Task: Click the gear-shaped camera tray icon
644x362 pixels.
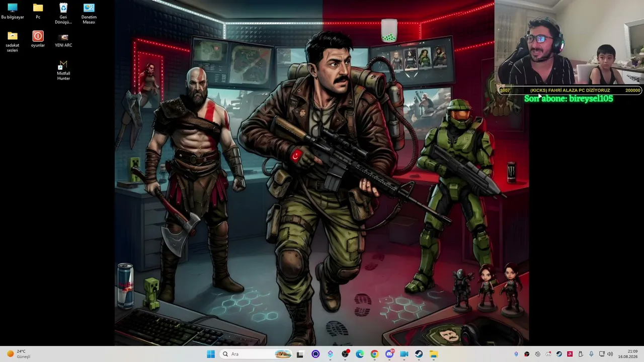Action: (537, 354)
